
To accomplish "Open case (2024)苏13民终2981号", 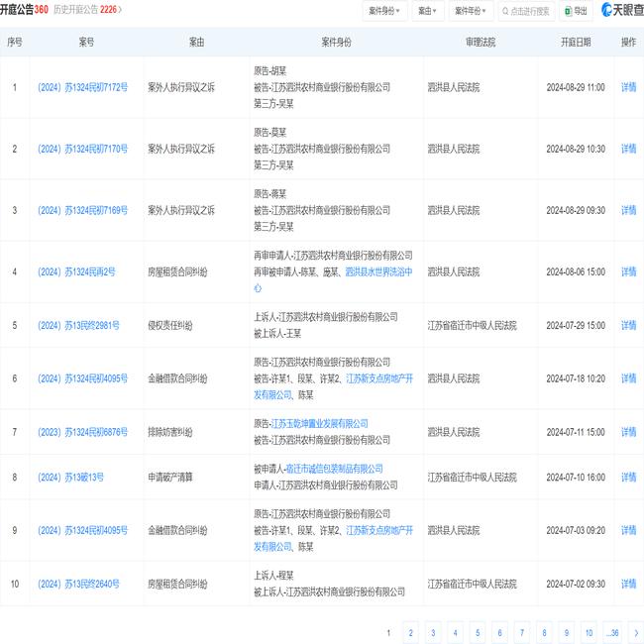I will click(x=78, y=325).
